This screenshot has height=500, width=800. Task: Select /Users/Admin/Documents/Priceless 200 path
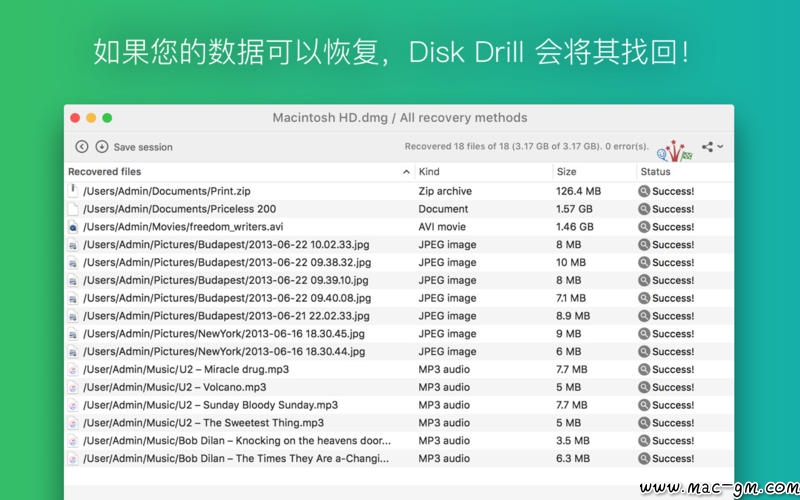pos(180,209)
